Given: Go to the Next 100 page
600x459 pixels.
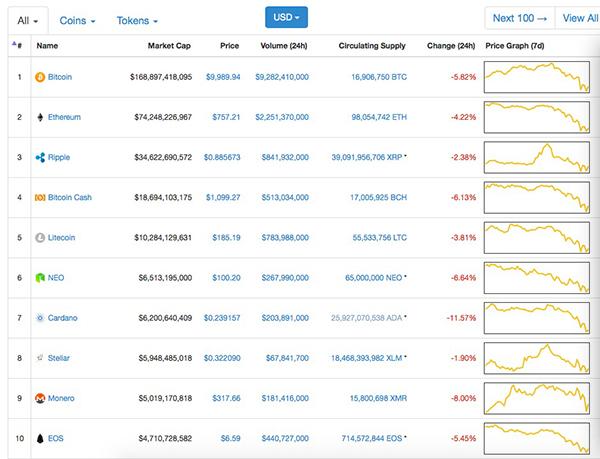Looking at the screenshot, I should pyautogui.click(x=519, y=18).
